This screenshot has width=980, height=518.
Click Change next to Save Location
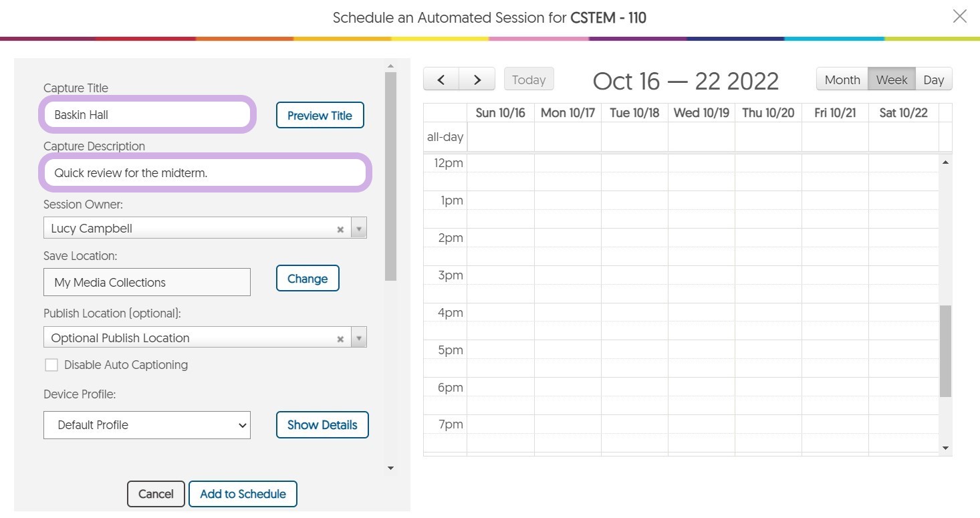pyautogui.click(x=308, y=279)
